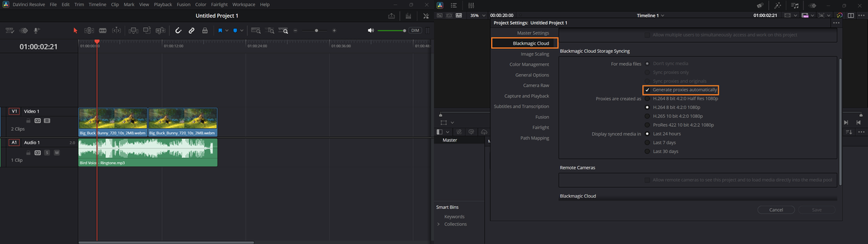Open the Path Mapping settings tab

point(534,138)
